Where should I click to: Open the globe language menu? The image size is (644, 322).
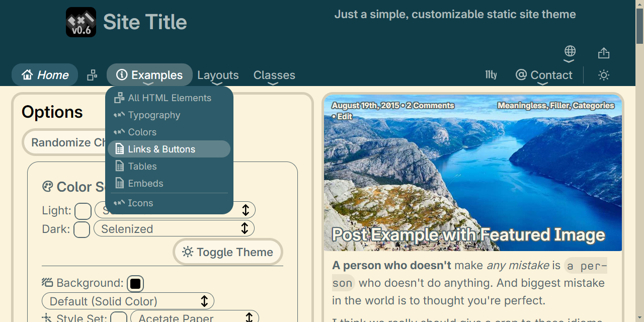coord(570,51)
